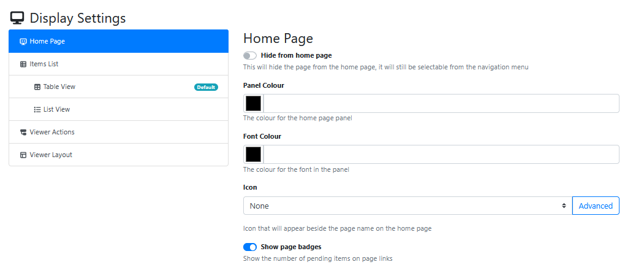The width and height of the screenshot is (644, 278).
Task: Select Viewer Layout in sidebar
Action: (118, 155)
